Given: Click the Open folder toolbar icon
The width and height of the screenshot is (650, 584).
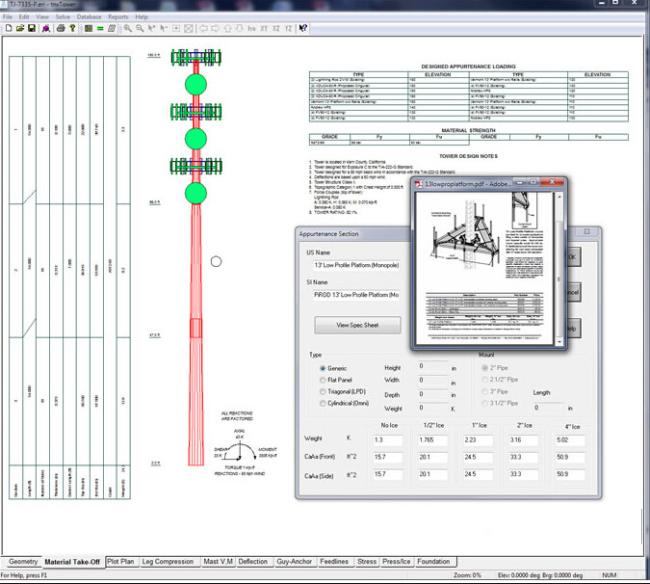Looking at the screenshot, I should pyautogui.click(x=19, y=28).
